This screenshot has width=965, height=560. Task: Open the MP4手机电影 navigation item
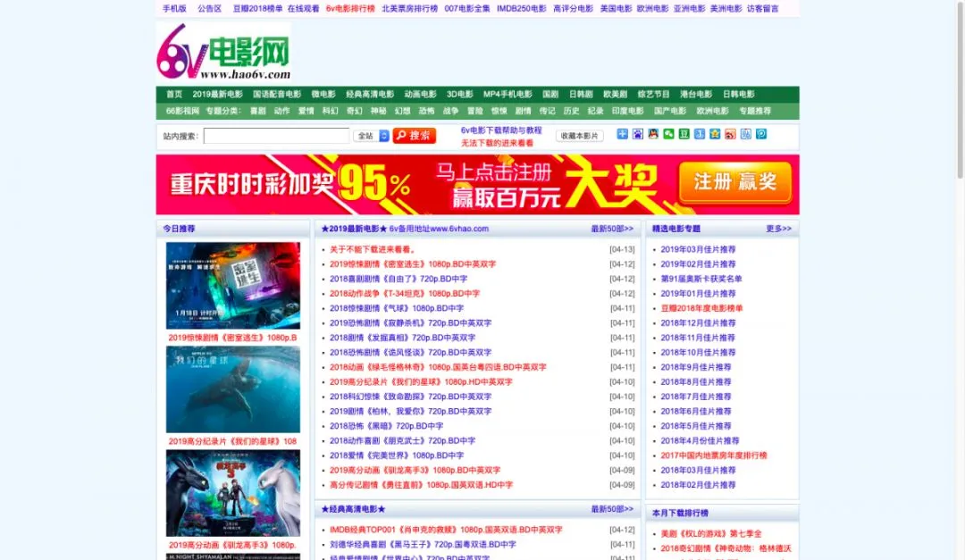click(x=508, y=94)
